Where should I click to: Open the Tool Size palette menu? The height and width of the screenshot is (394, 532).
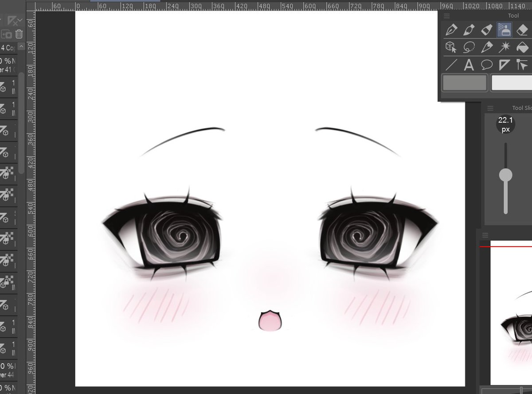coord(490,108)
